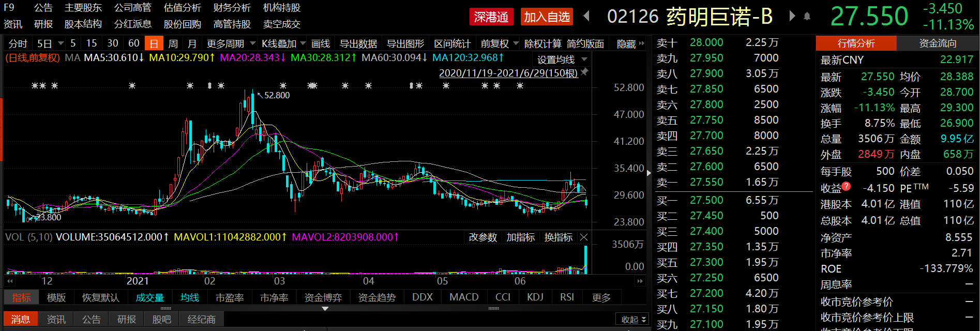Click the downward triangle below the indicator bar

[325, 308]
